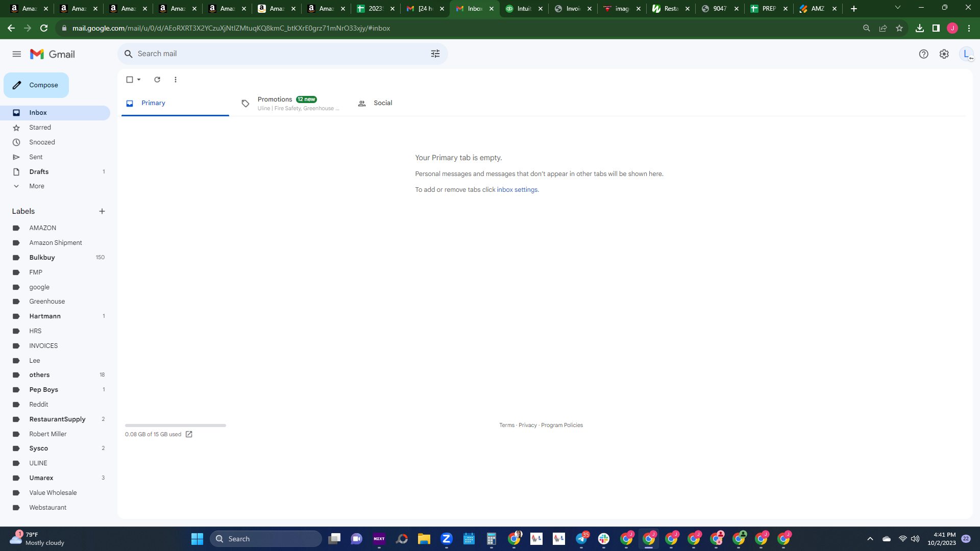980x551 pixels.
Task: Open the Privacy link
Action: [528, 425]
